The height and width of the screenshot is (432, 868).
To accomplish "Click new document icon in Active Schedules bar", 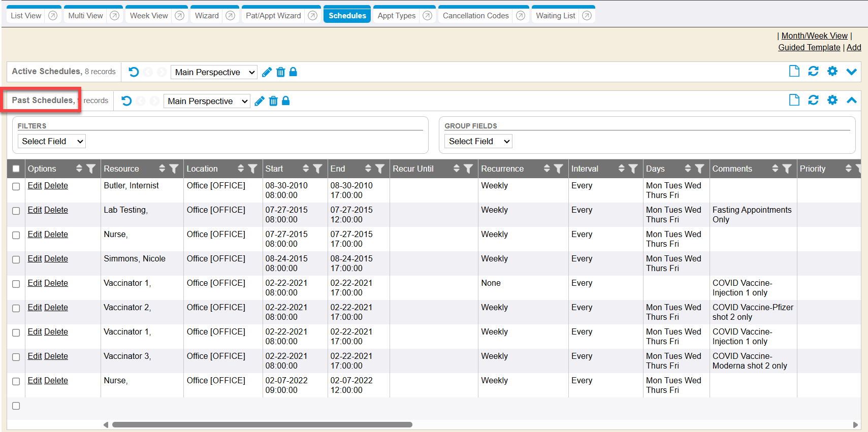I will 794,71.
